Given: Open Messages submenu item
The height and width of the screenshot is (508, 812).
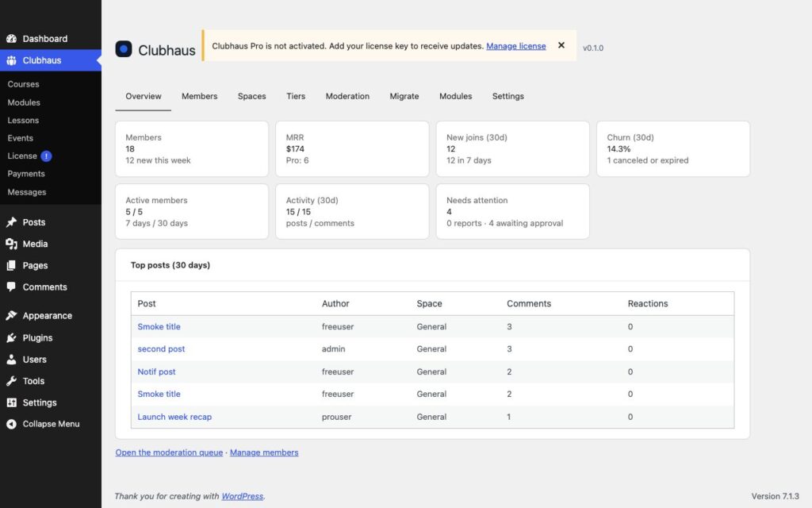Looking at the screenshot, I should point(27,192).
